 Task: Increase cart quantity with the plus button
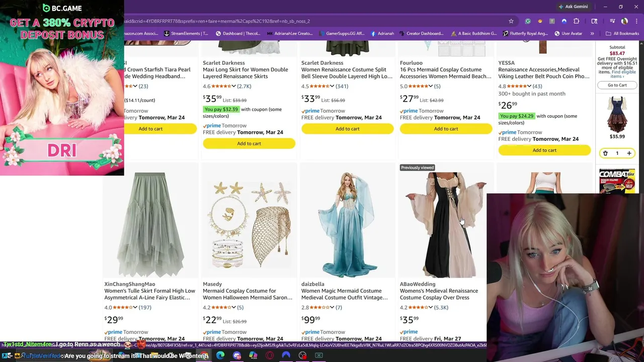coord(629,153)
